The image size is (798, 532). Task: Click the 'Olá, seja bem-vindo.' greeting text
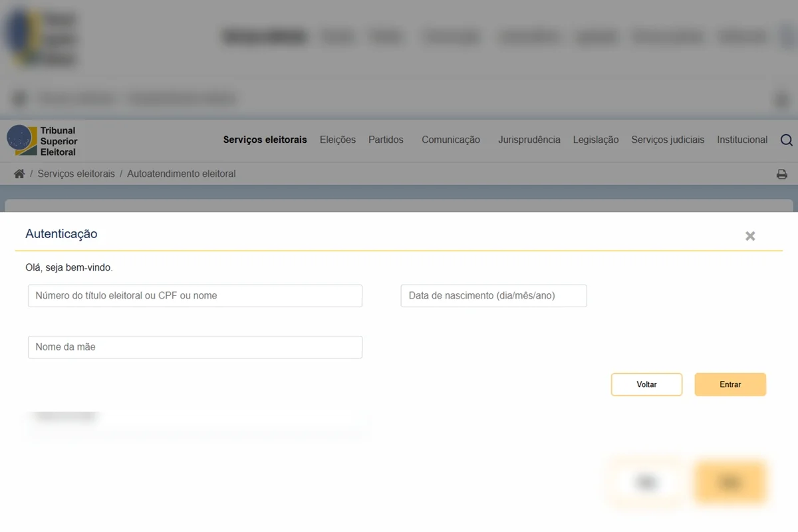69,268
